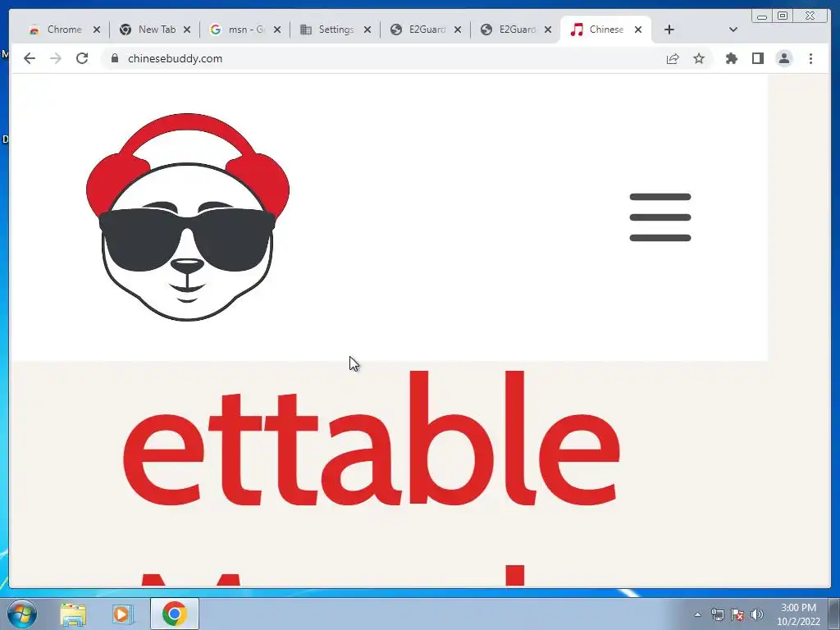Show hidden system tray icons

coord(697,614)
